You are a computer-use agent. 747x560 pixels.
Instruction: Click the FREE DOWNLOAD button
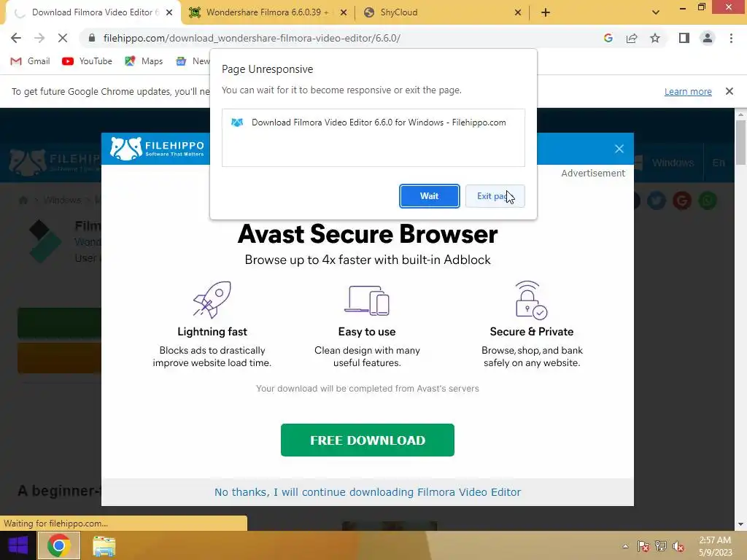[368, 440]
